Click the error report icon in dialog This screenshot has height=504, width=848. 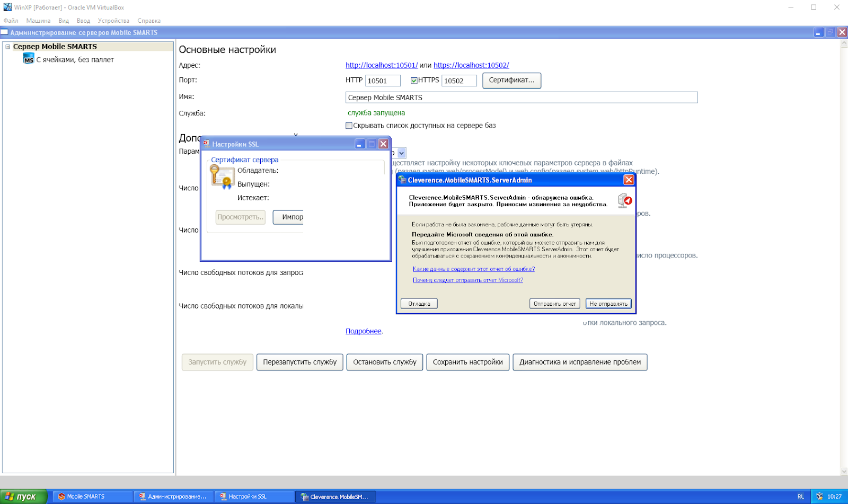pos(625,201)
